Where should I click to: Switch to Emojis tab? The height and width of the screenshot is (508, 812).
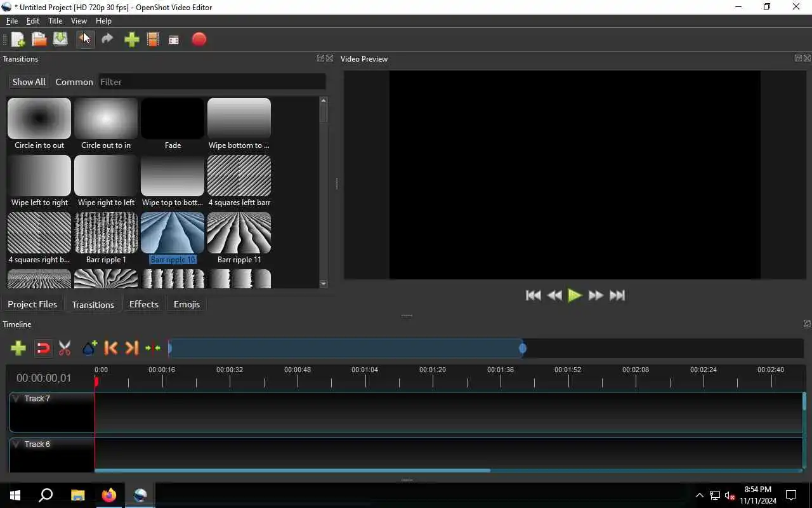tap(187, 304)
